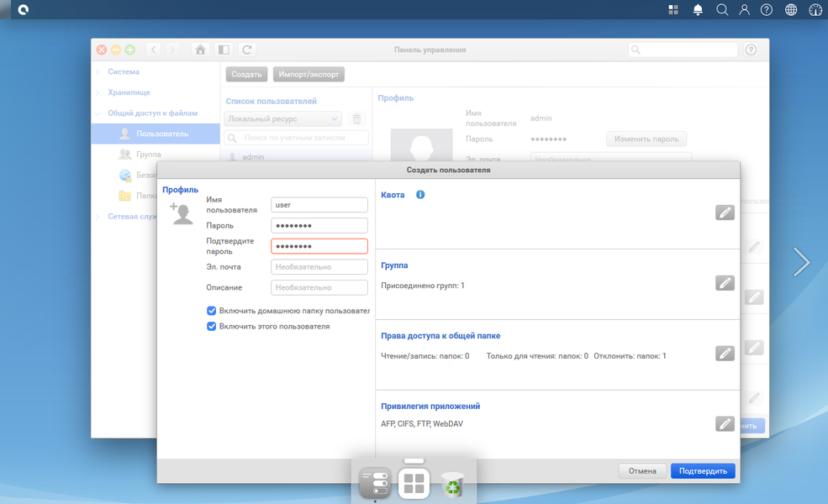Open Control Panel from dock
The image size is (828, 504).
pos(375,483)
